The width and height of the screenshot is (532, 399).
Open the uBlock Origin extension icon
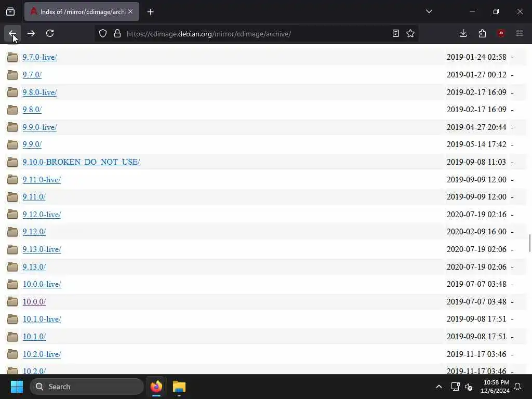click(501, 33)
